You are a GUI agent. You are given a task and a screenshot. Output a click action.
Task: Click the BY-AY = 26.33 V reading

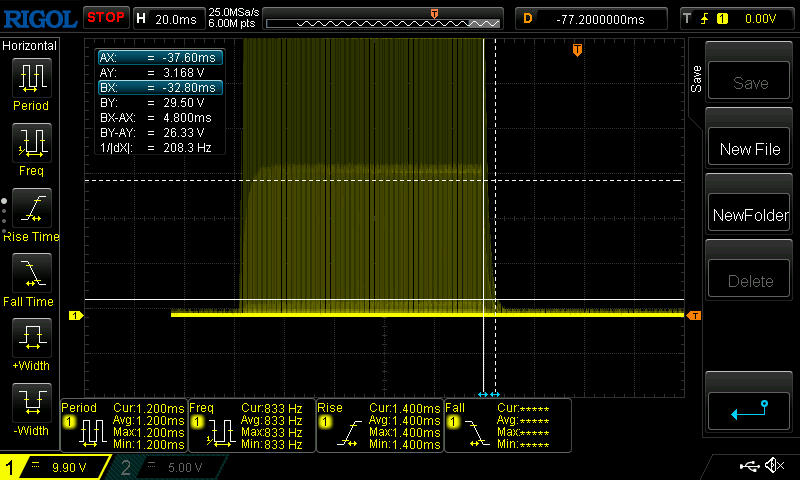152,133
